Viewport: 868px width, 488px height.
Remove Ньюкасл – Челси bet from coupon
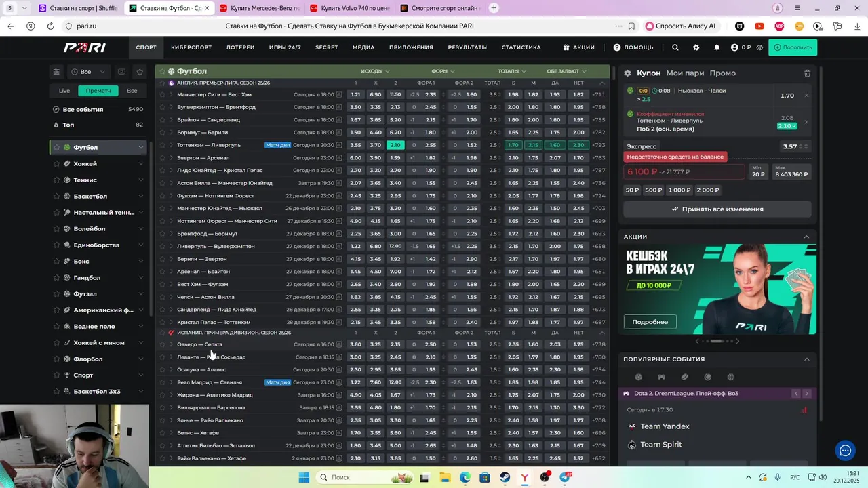point(806,96)
